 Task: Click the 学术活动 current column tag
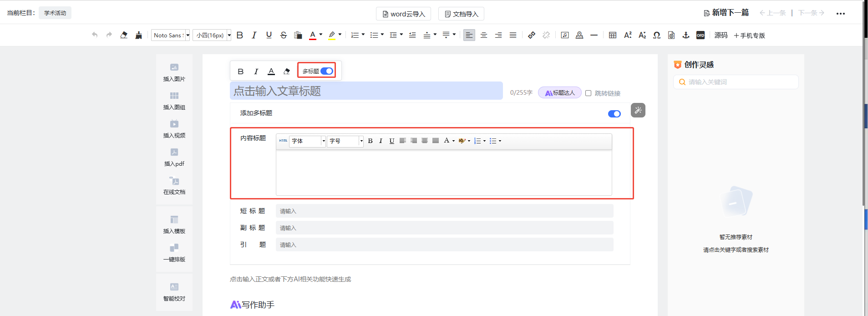click(55, 13)
